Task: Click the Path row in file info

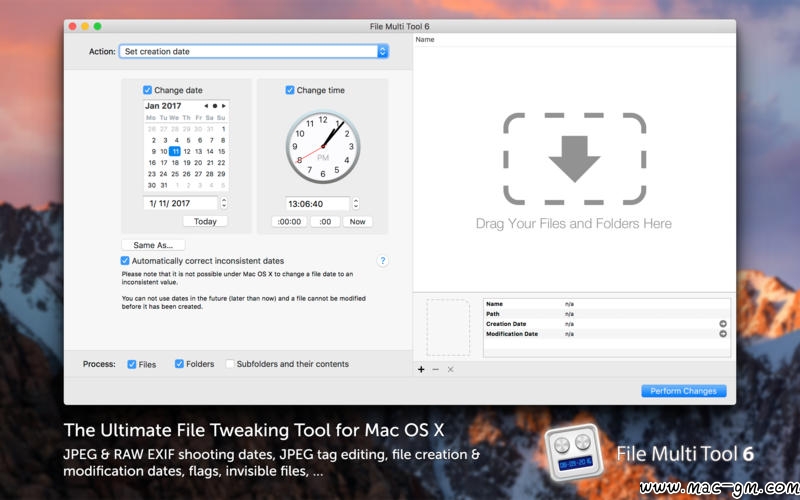Action: point(607,314)
